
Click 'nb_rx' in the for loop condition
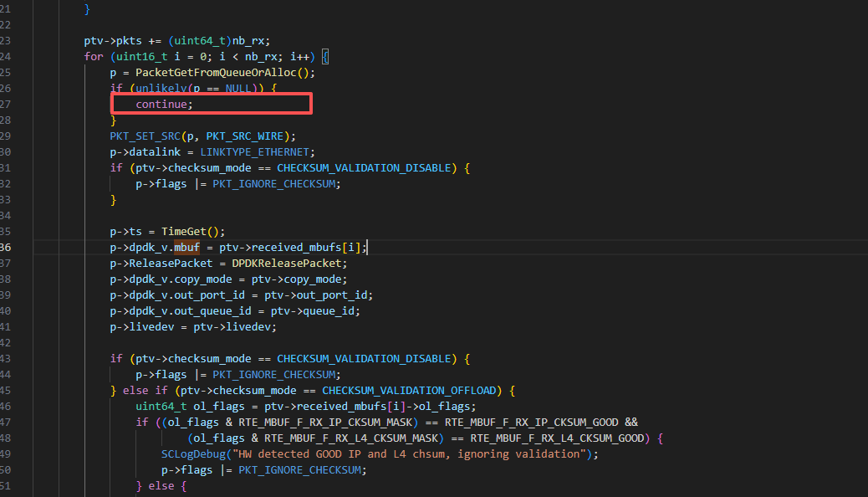pos(261,57)
